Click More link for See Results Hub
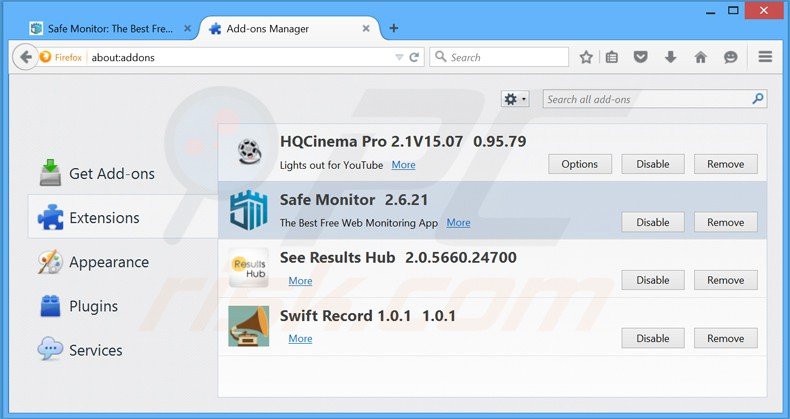Viewport: 790px width, 419px height. click(x=300, y=281)
